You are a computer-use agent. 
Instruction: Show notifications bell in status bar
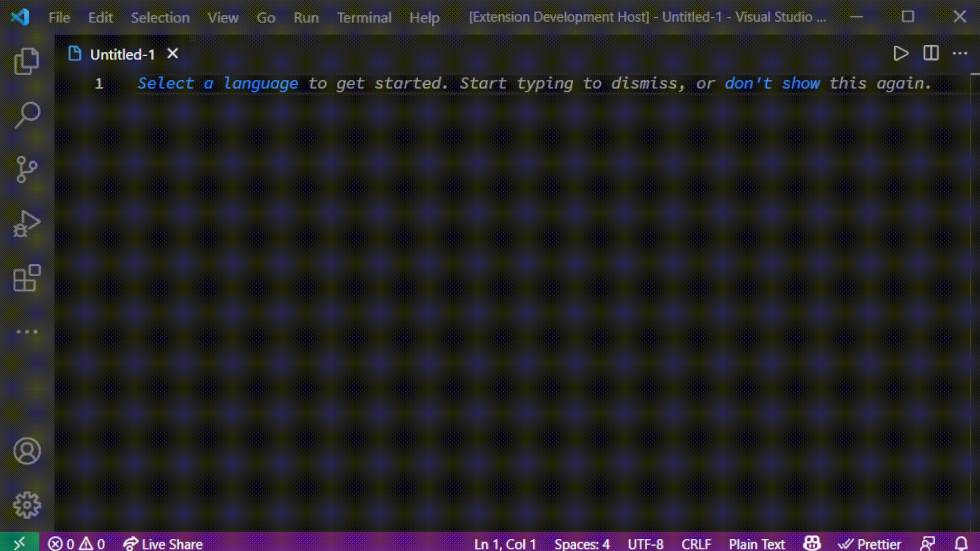[x=961, y=544]
